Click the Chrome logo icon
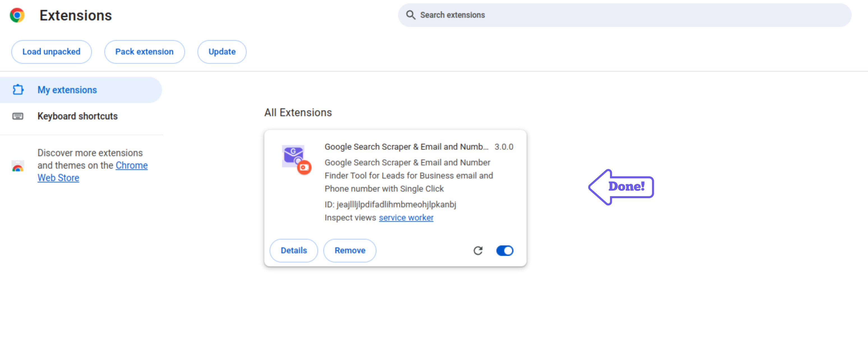 pos(17,15)
